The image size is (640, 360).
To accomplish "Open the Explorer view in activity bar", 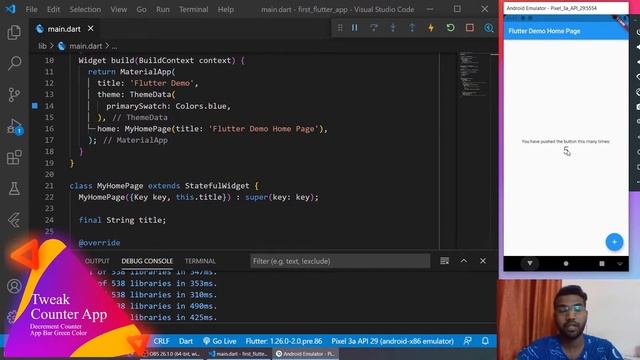I will pyautogui.click(x=14, y=32).
